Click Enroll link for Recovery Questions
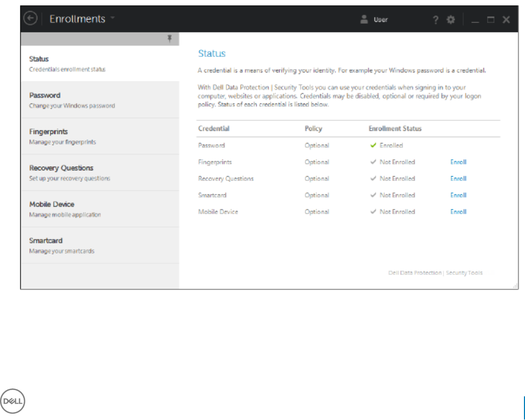Image resolution: width=525 pixels, height=420 pixels. (x=458, y=179)
